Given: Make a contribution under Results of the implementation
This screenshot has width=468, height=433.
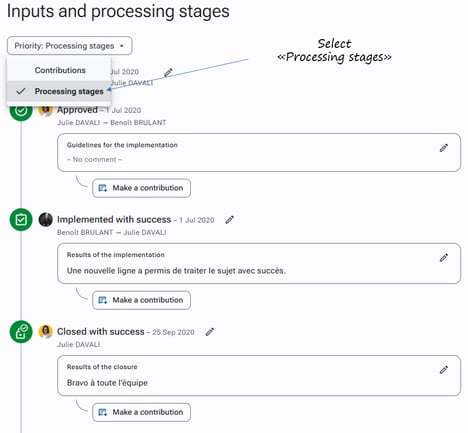Looking at the screenshot, I should click(x=142, y=300).
